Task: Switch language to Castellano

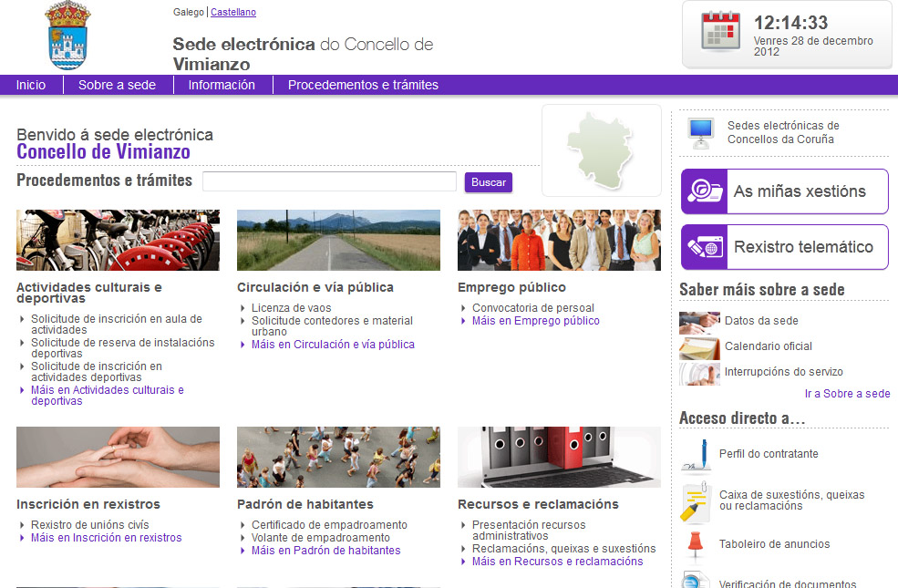Action: 233,12
